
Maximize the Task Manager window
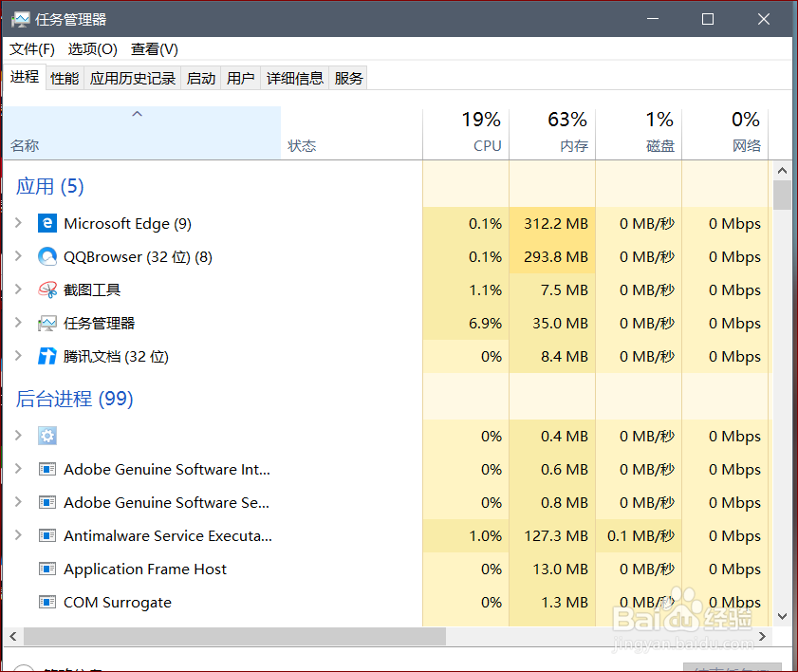pyautogui.click(x=708, y=19)
